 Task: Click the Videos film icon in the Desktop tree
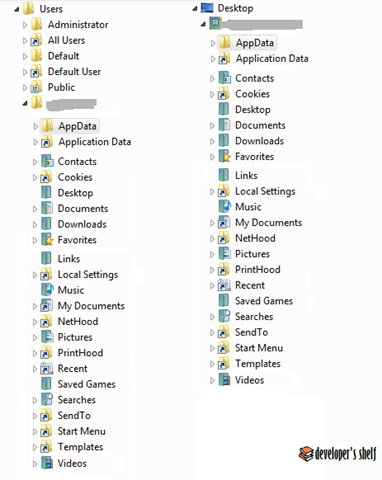point(225,380)
